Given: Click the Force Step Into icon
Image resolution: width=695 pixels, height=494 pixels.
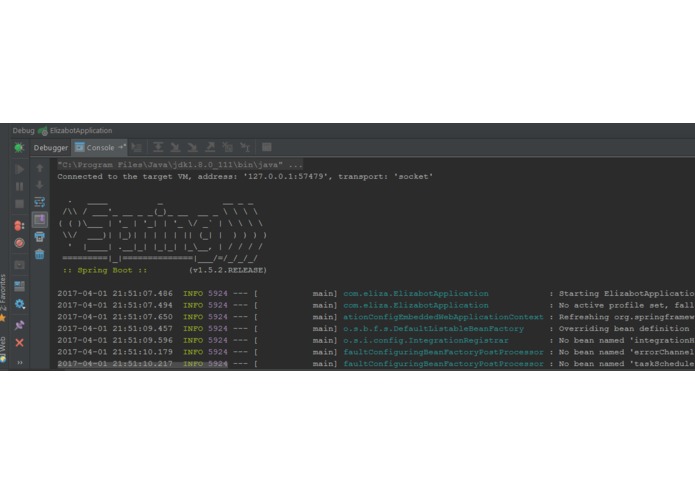Looking at the screenshot, I should 192,147.
